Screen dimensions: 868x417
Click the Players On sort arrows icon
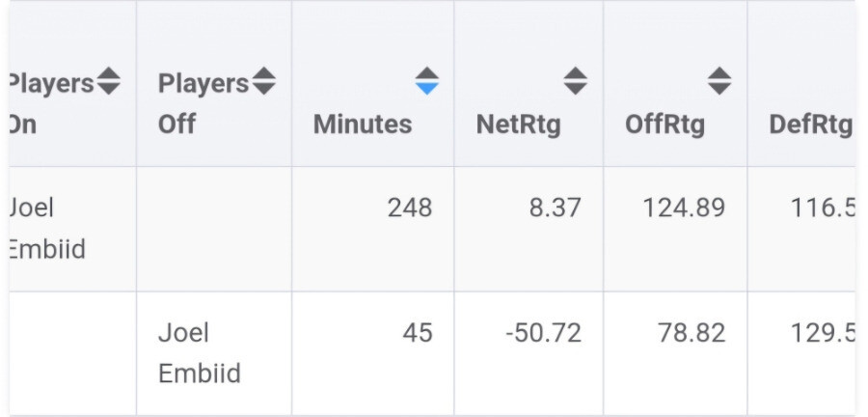[109, 83]
